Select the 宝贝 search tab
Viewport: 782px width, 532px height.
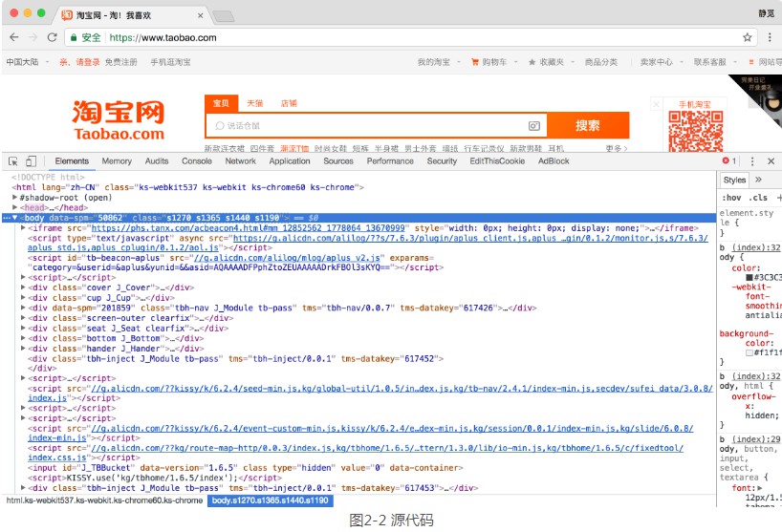pos(221,103)
